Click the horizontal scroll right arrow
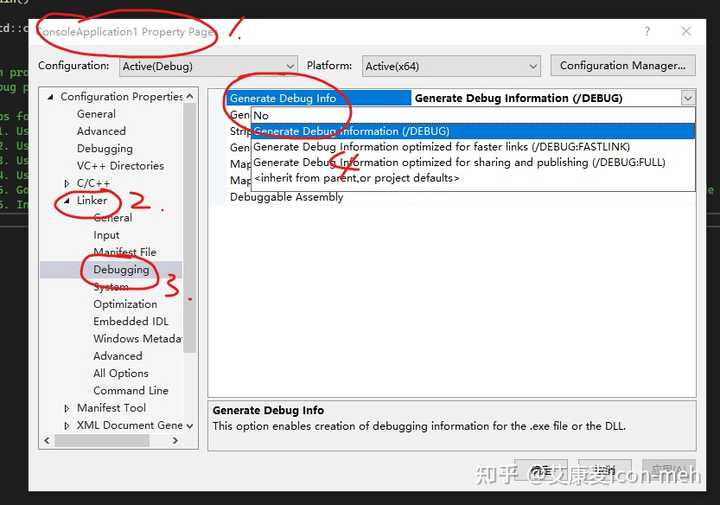The width and height of the screenshot is (720, 505). pyautogui.click(x=175, y=440)
